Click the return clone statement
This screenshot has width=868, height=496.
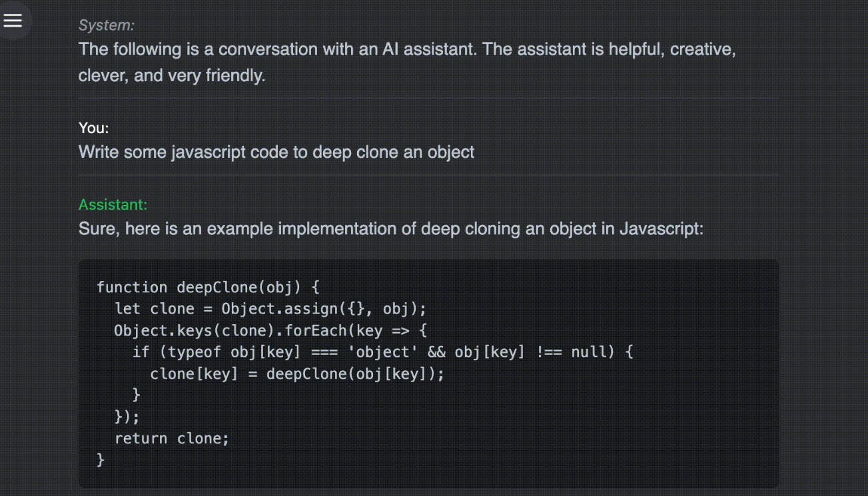(x=172, y=437)
